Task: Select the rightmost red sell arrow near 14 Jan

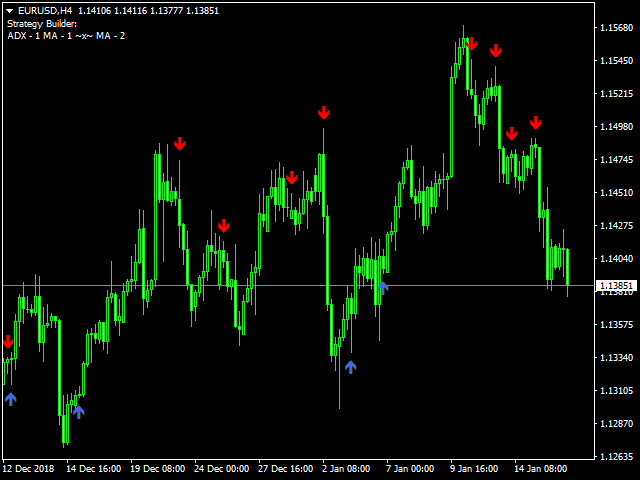Action: click(536, 122)
